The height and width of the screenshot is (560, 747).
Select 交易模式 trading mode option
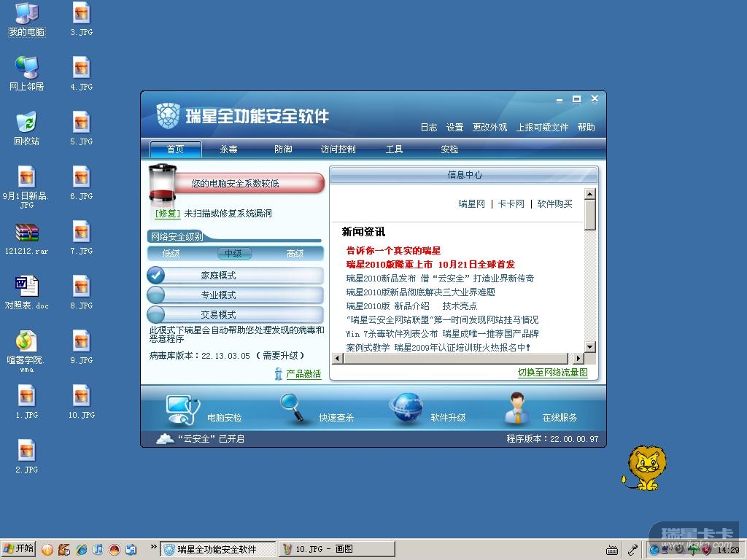coord(236,314)
